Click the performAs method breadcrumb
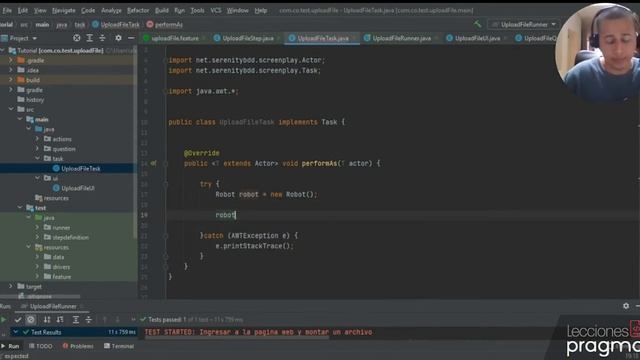The width and height of the screenshot is (640, 360). pyautogui.click(x=164, y=24)
